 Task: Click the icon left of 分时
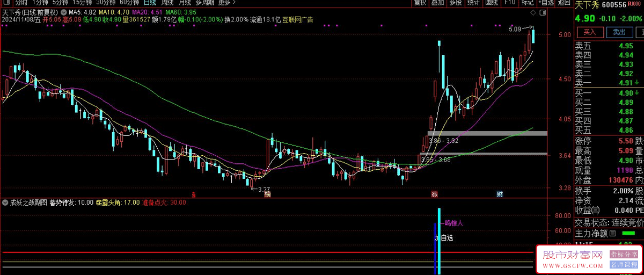tap(8, 3)
